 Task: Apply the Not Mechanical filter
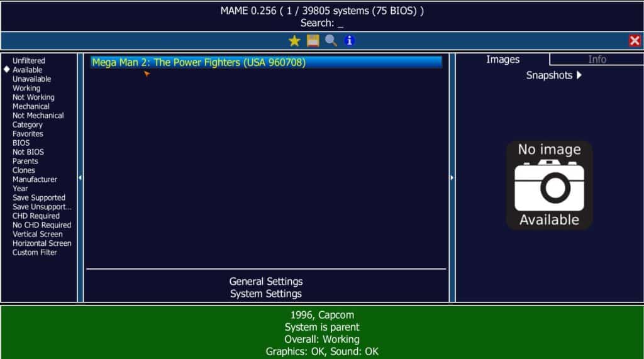tap(38, 116)
